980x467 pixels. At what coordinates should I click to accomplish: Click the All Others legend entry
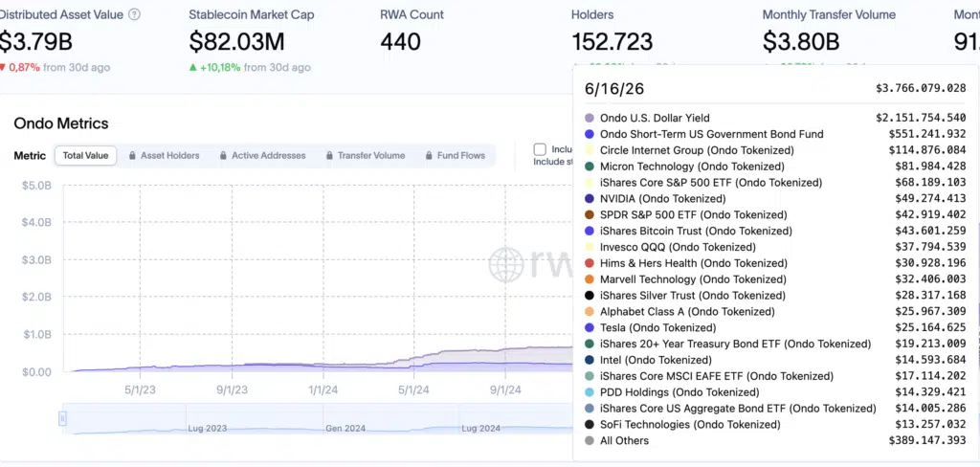pos(624,441)
